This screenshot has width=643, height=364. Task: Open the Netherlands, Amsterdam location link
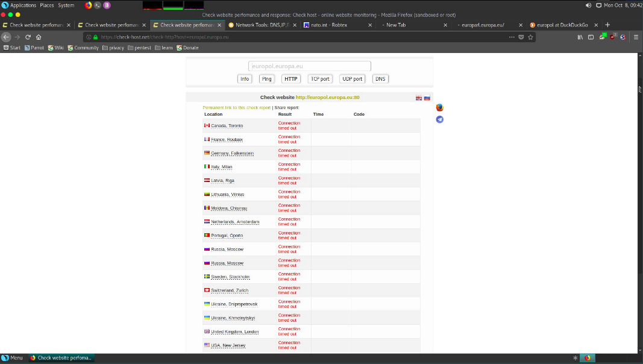[235, 222]
